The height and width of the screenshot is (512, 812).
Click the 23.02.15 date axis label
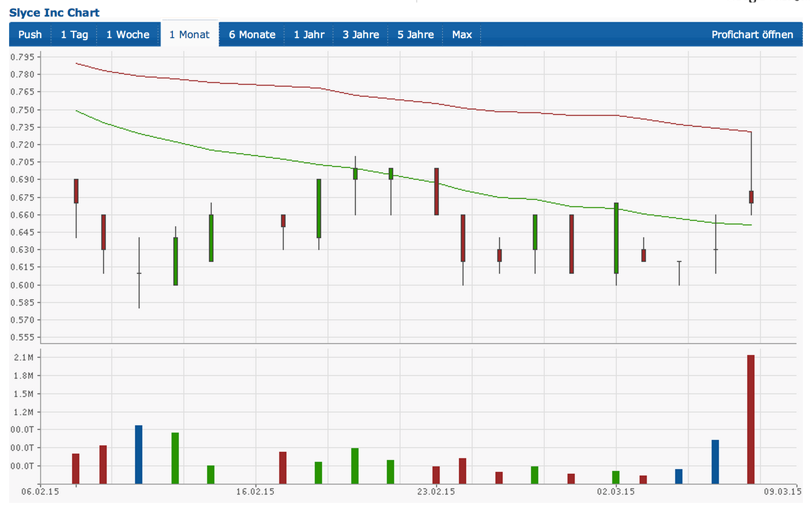pyautogui.click(x=436, y=492)
